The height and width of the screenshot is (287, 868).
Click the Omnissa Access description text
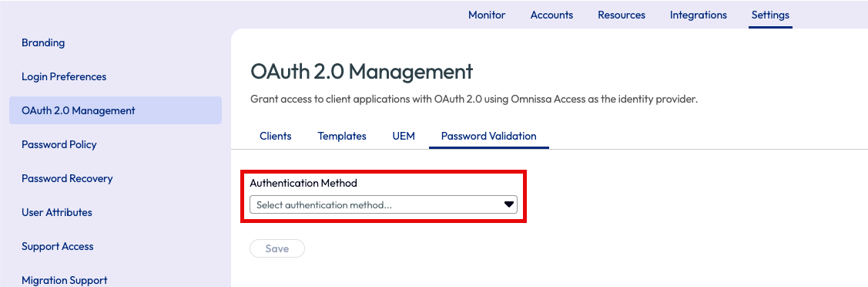click(x=474, y=100)
